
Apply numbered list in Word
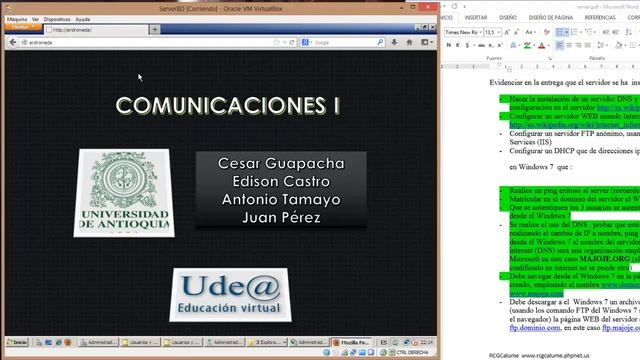tap(574, 32)
